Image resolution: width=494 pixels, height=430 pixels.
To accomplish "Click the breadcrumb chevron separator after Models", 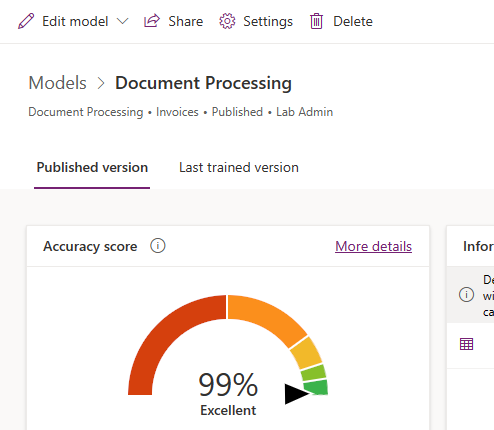I will coord(101,83).
